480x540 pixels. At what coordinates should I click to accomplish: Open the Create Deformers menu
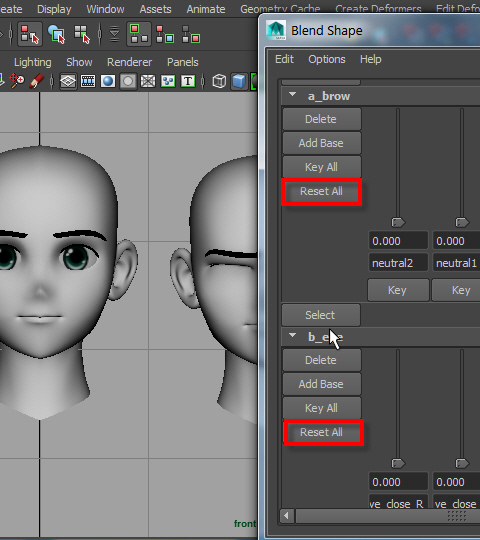pyautogui.click(x=378, y=9)
